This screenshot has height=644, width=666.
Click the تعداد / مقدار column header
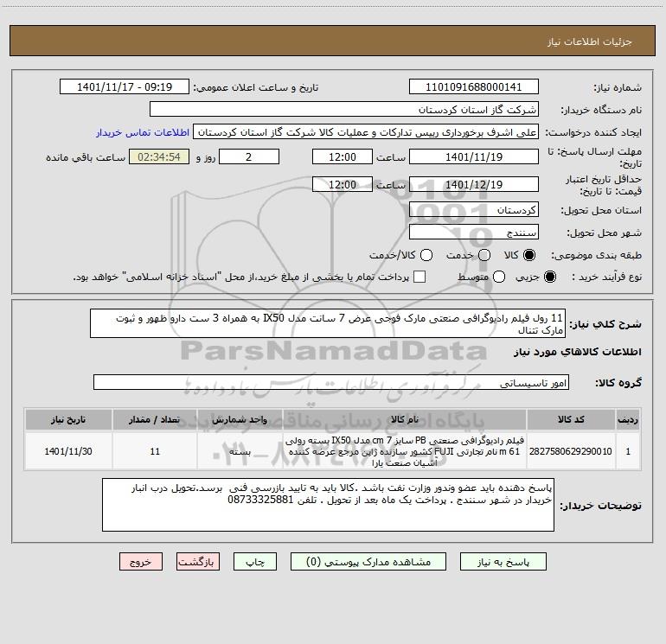[x=155, y=420]
